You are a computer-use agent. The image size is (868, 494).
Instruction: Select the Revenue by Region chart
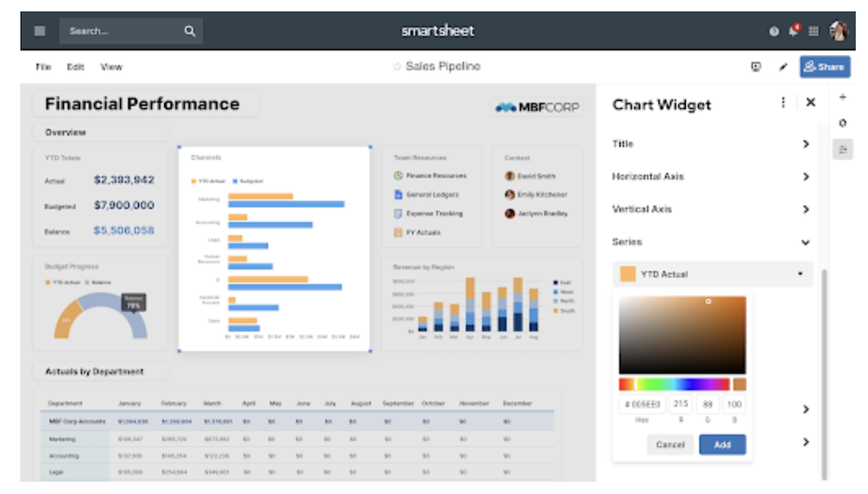click(481, 304)
